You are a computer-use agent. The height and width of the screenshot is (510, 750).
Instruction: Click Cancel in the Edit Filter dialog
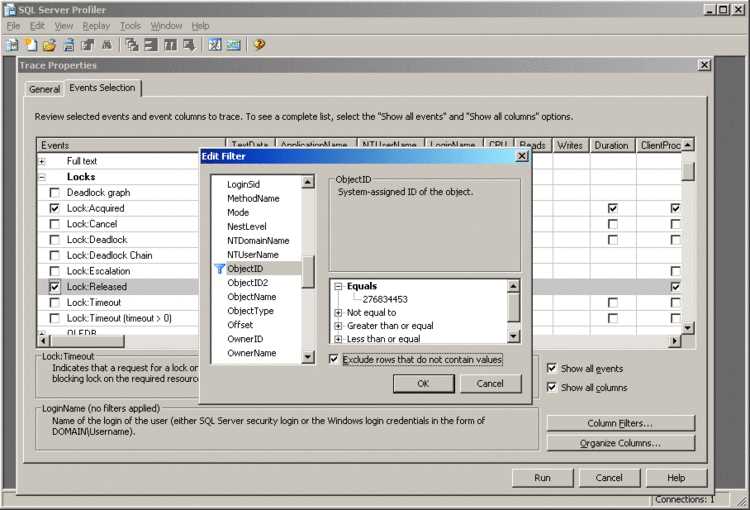point(490,384)
